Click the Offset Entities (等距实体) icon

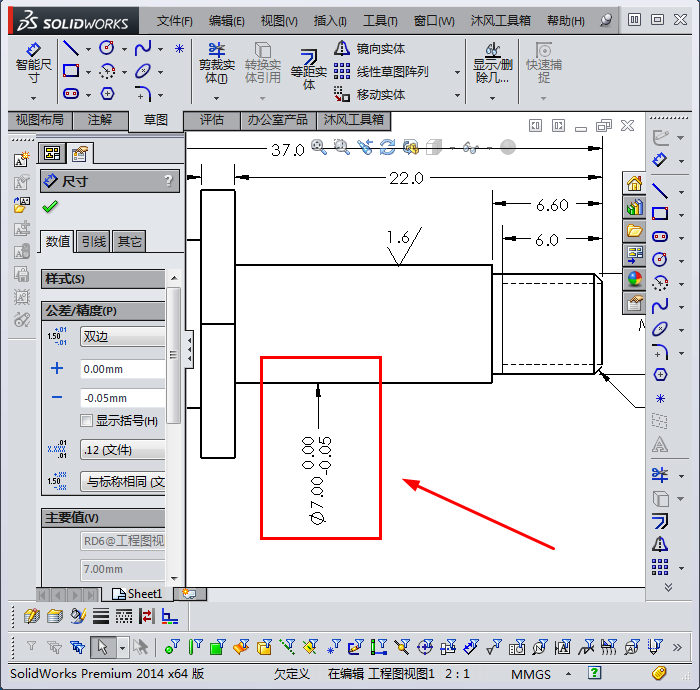(308, 65)
